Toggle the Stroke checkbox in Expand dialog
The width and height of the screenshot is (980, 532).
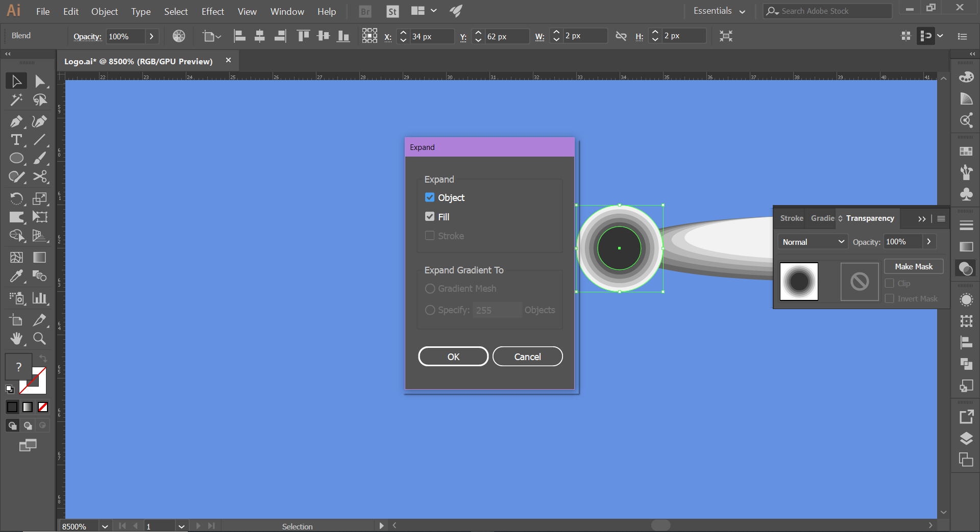[430, 236]
